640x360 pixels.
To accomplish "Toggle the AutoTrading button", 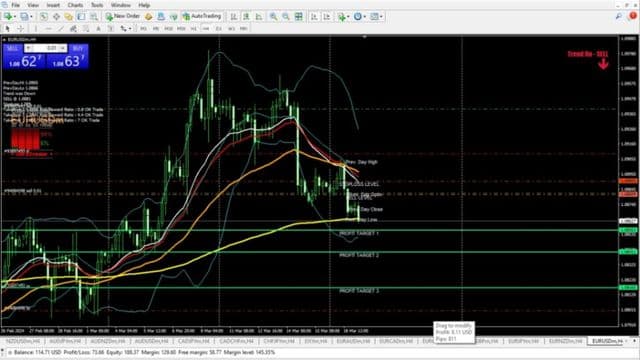I will tap(202, 16).
